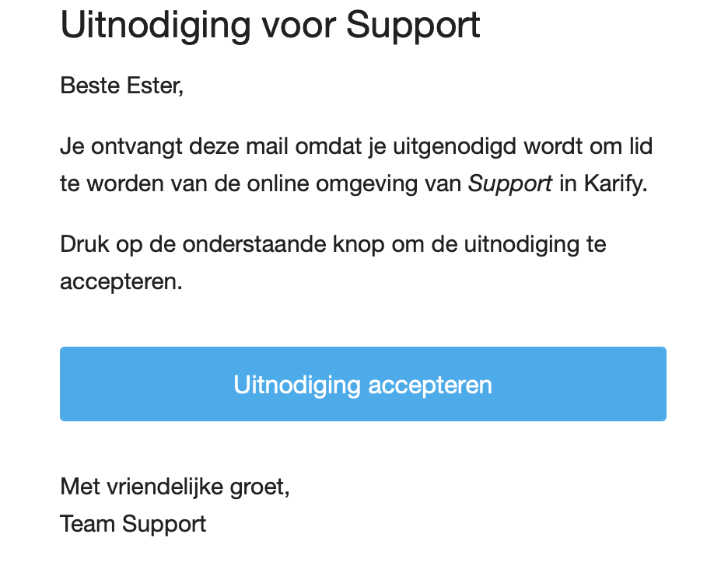The image size is (728, 569).
Task: Click the italic word Support in paragraph
Action: (509, 184)
